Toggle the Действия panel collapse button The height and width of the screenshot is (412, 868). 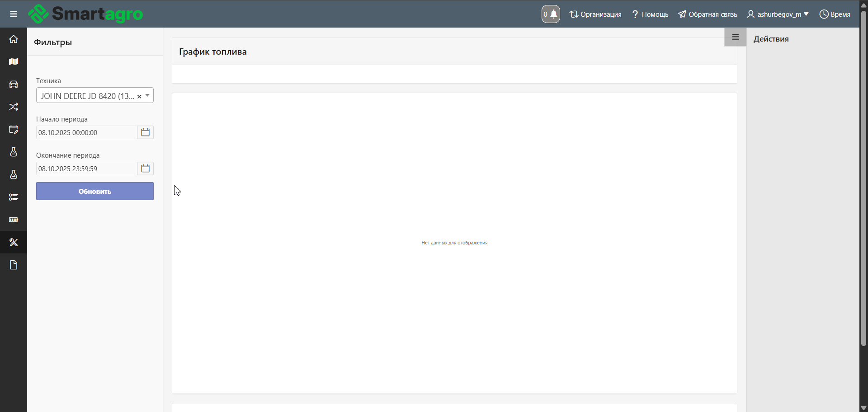coord(735,37)
